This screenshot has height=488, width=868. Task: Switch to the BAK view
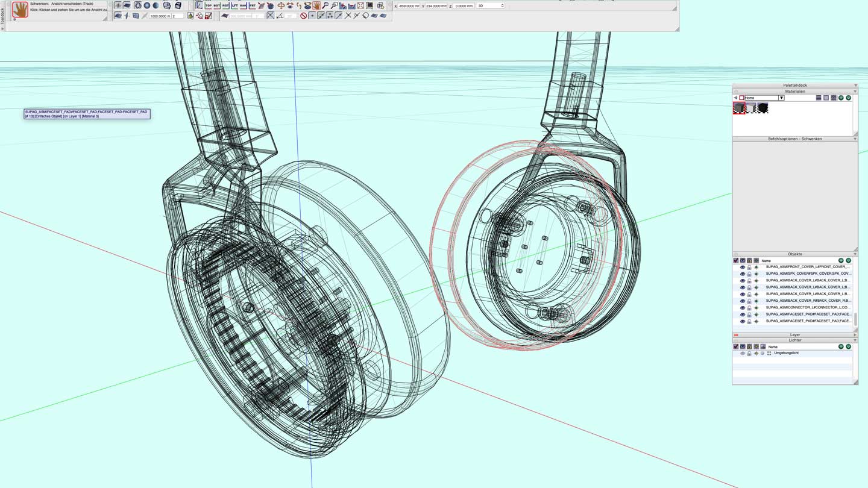(244, 5)
